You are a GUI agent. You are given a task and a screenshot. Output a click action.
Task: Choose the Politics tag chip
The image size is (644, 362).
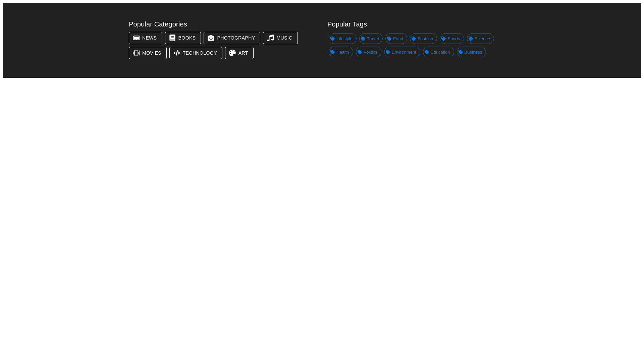(x=369, y=52)
